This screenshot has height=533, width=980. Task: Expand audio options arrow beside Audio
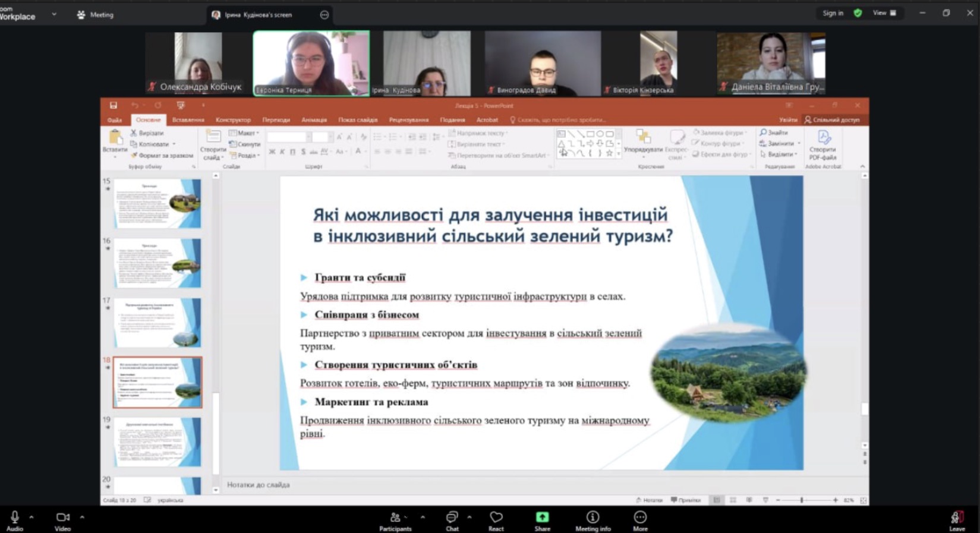pos(31,517)
